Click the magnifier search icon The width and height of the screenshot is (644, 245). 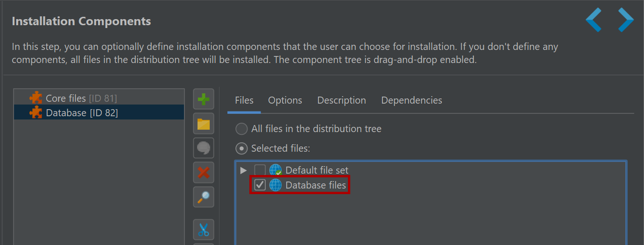point(204,197)
